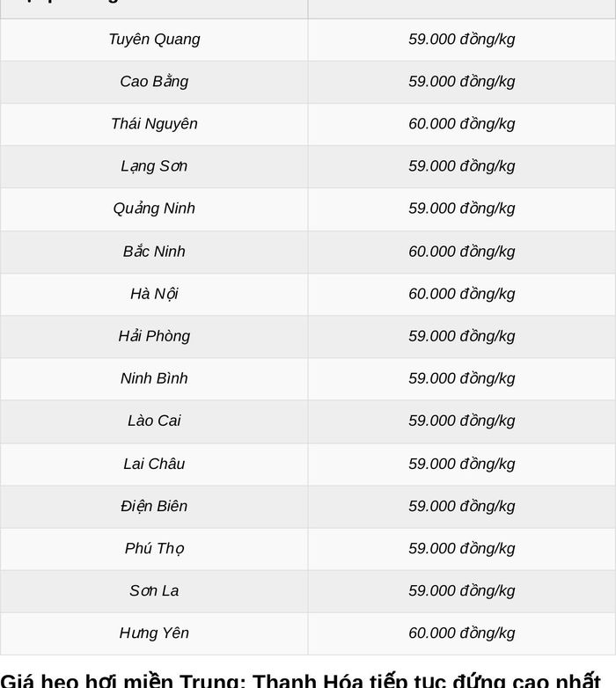Select Hà Nội's 60.000 đồng/kg price cell
This screenshot has width=616, height=688.
coord(462,294)
